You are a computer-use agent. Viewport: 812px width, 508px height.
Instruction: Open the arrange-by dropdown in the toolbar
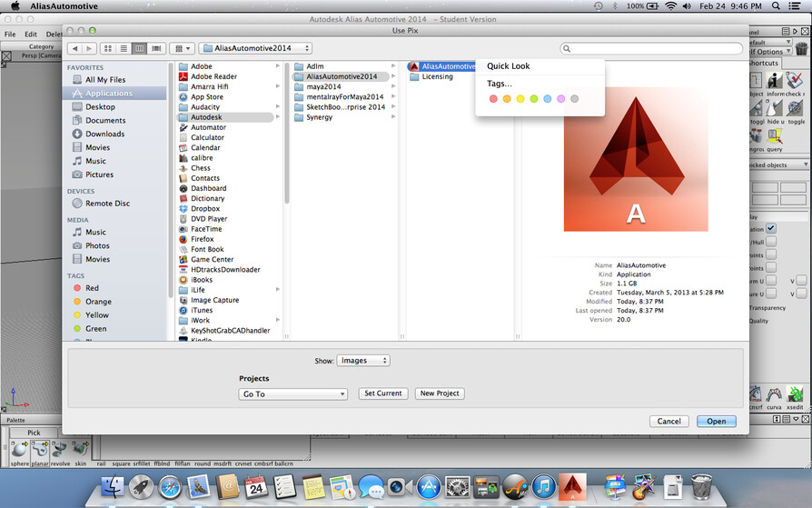coord(182,48)
